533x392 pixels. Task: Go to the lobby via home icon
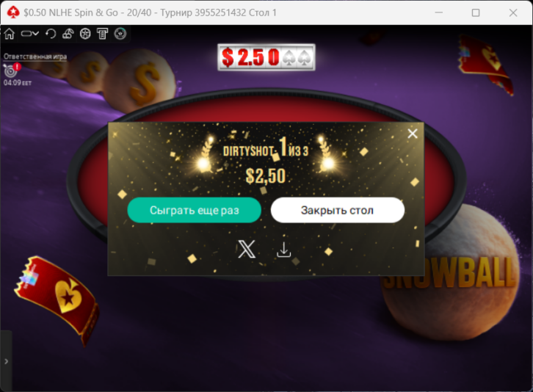click(x=10, y=34)
